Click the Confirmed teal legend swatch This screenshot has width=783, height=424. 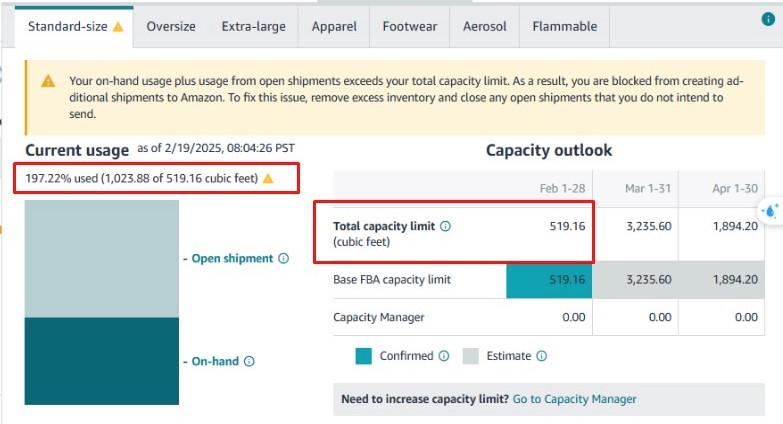[364, 356]
